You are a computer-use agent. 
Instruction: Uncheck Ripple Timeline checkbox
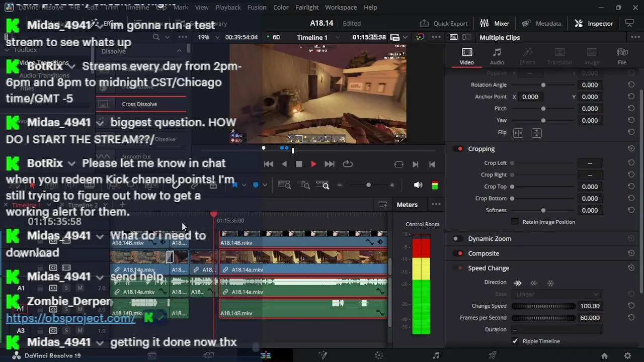pyautogui.click(x=515, y=341)
